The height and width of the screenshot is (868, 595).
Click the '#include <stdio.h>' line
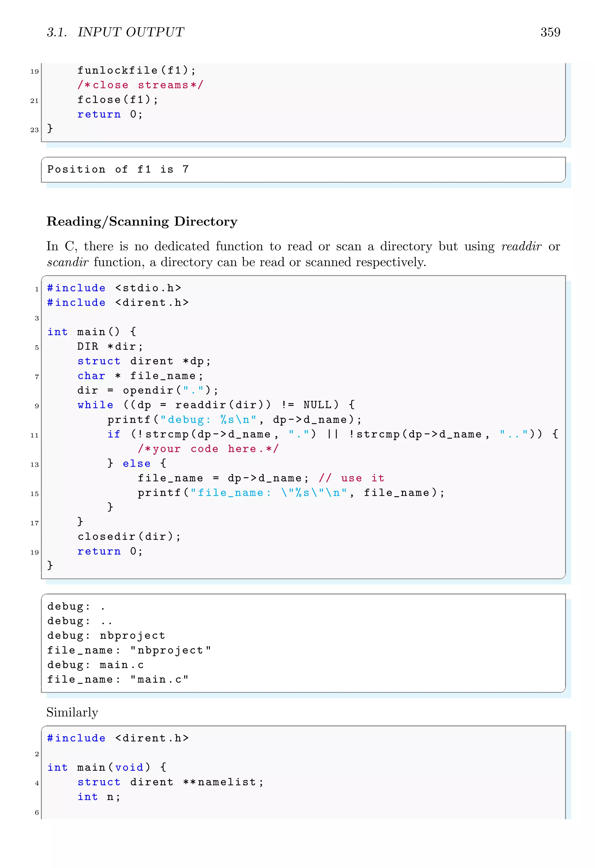pyautogui.click(x=114, y=288)
